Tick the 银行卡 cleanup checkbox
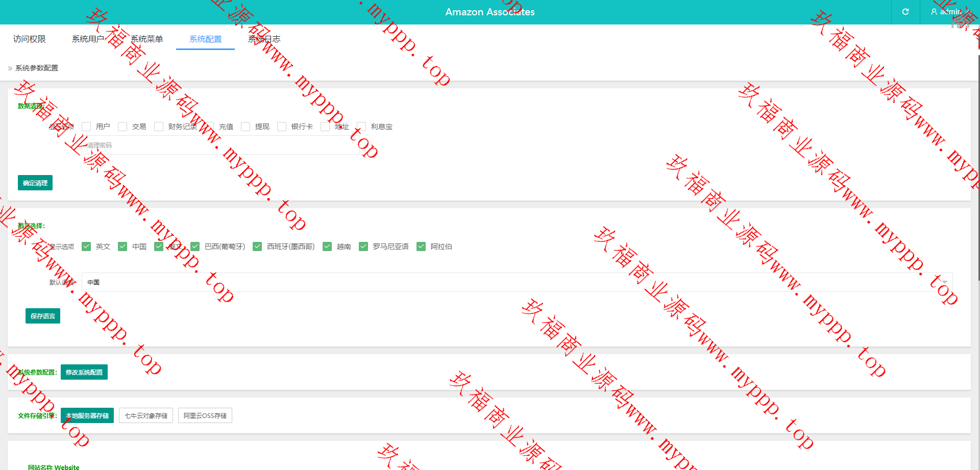This screenshot has width=980, height=470. 282,127
